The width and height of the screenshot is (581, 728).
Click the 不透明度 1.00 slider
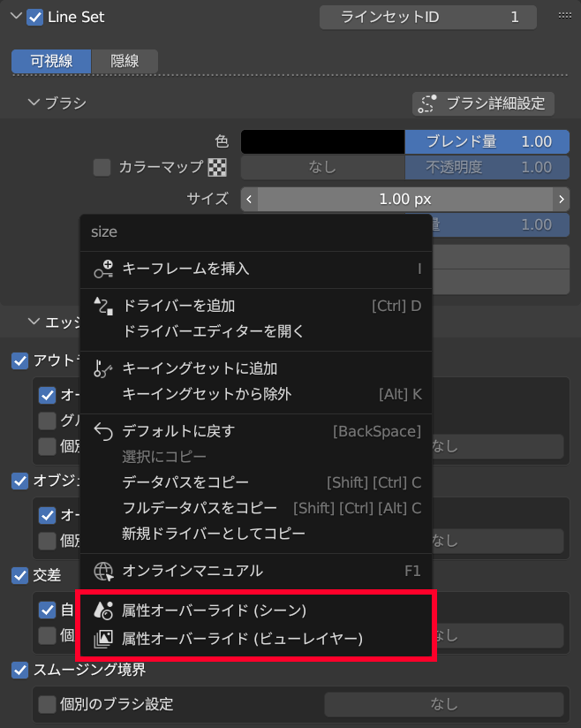point(487,167)
